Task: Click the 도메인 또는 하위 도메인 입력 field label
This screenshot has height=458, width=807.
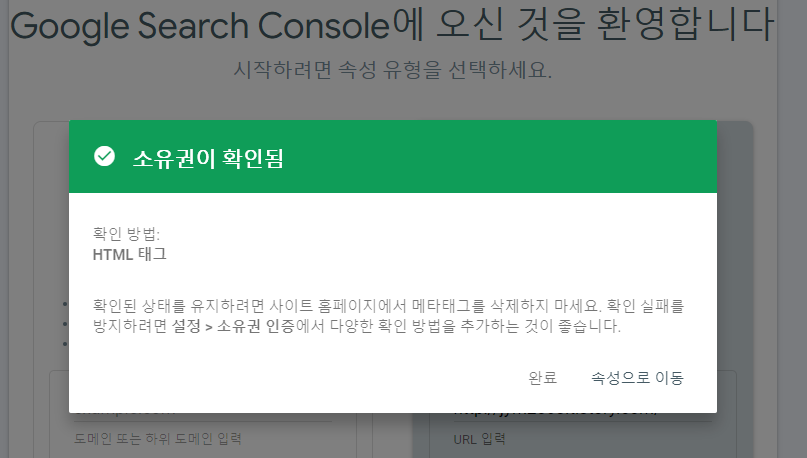Action: point(158,439)
